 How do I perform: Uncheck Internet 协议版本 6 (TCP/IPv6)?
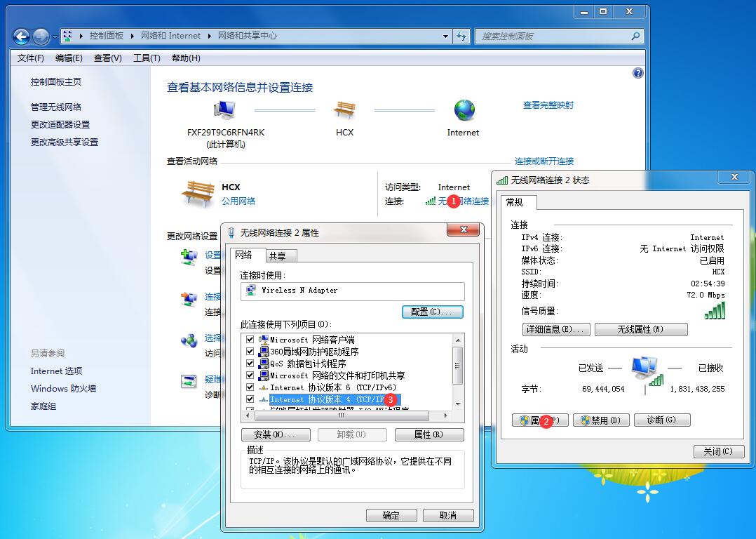pyautogui.click(x=250, y=387)
